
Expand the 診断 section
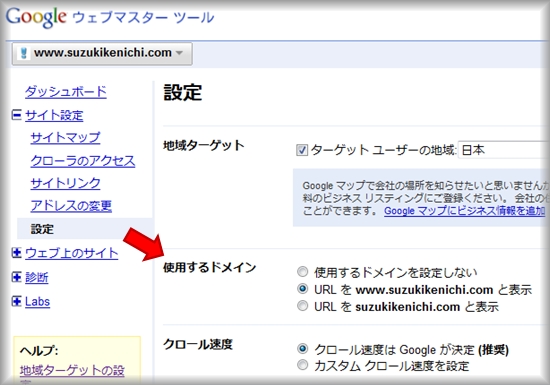point(16,277)
